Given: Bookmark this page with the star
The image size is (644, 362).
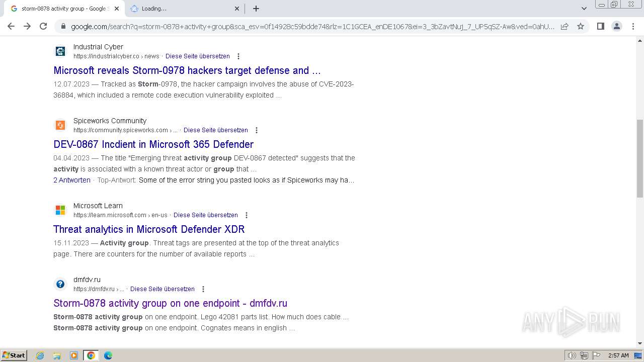Looking at the screenshot, I should click(581, 26).
